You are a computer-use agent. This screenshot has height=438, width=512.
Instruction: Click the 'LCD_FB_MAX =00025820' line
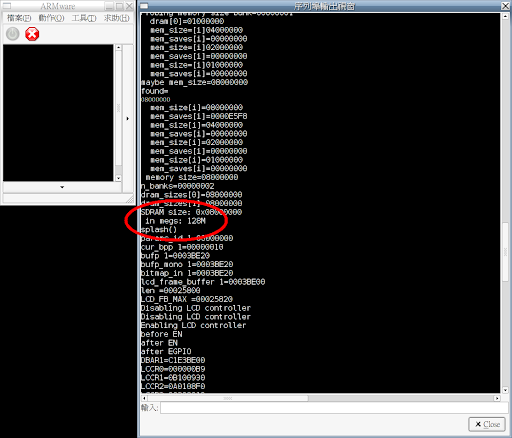coord(187,299)
